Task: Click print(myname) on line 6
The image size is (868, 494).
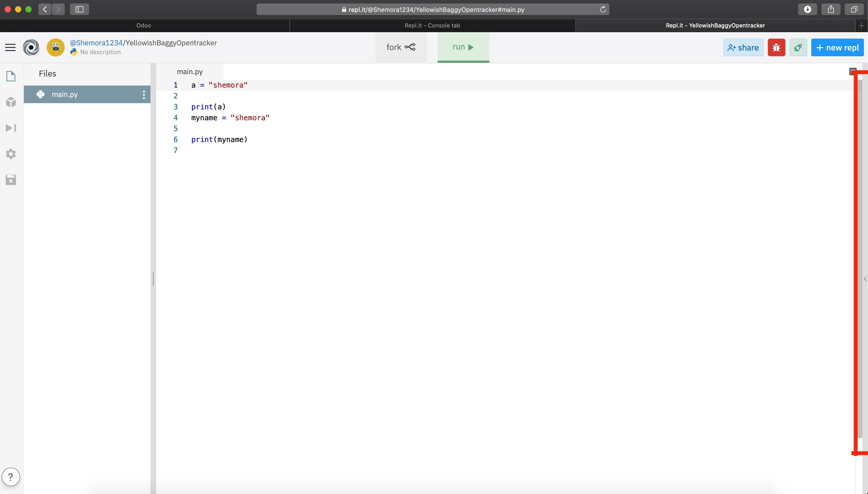Action: [219, 139]
